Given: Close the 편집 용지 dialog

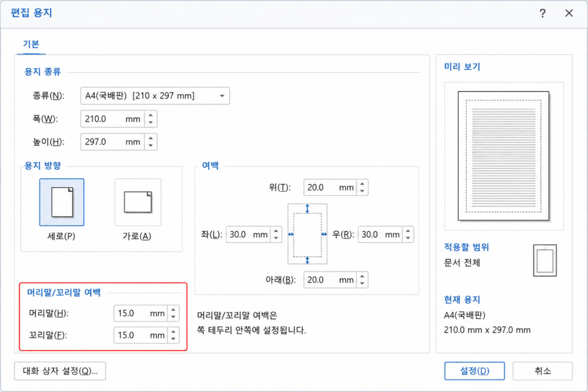Looking at the screenshot, I should 568,13.
